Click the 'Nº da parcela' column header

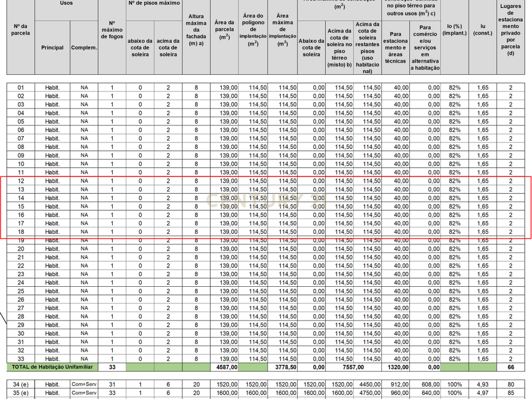pos(21,30)
